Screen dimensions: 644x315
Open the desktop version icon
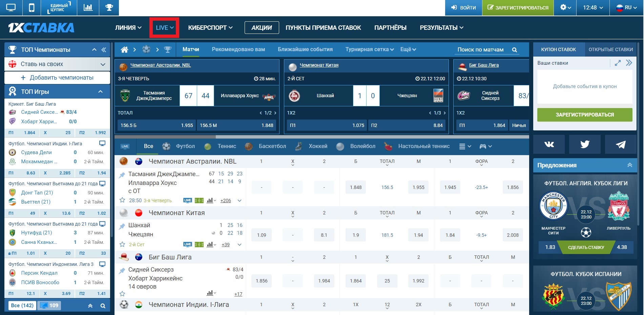tap(11, 7)
